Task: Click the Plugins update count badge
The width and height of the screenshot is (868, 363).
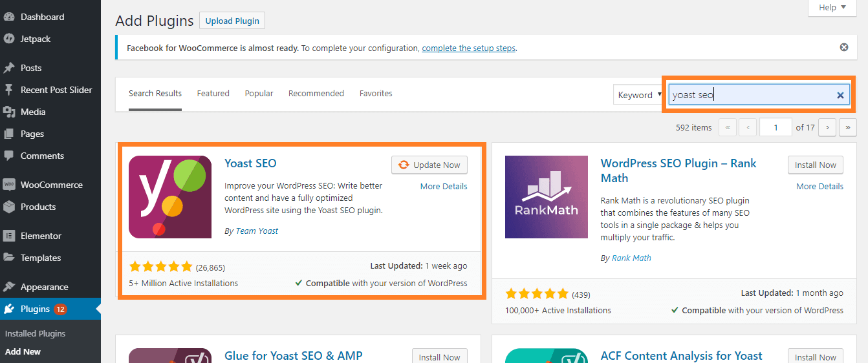Action: [60, 309]
